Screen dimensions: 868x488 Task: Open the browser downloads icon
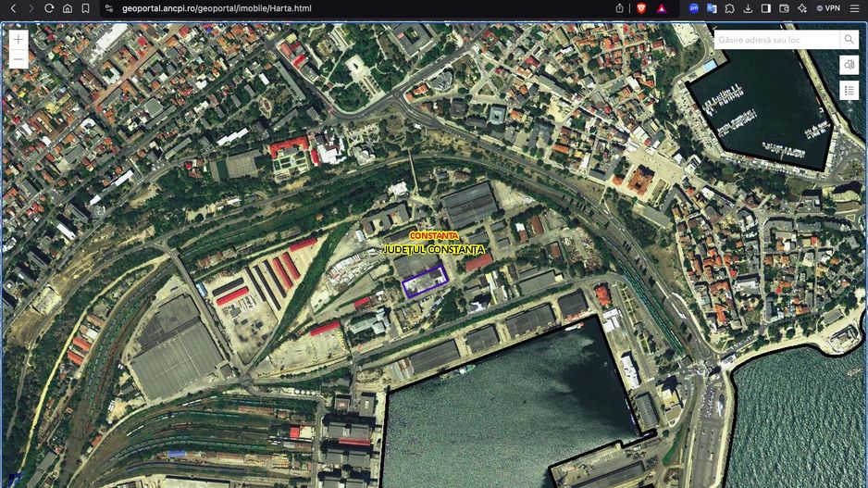[x=748, y=8]
